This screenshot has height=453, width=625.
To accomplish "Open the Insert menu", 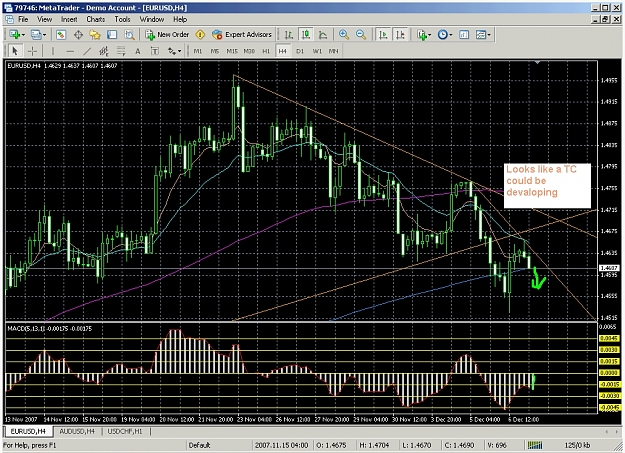I will click(69, 19).
